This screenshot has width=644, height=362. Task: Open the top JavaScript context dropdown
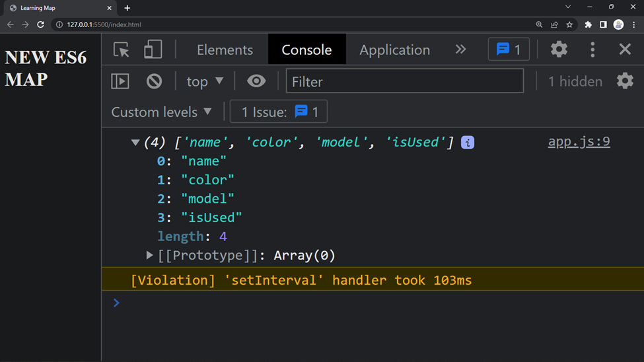point(205,81)
